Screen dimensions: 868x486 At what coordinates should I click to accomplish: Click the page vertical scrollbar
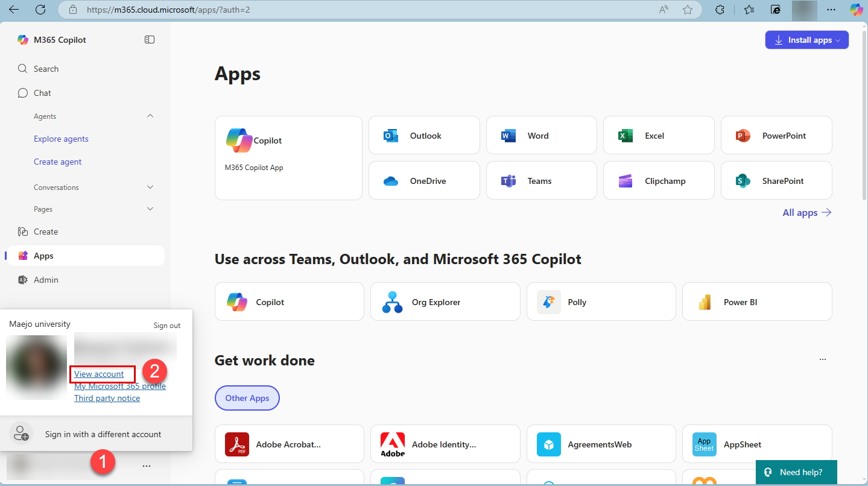[x=864, y=115]
